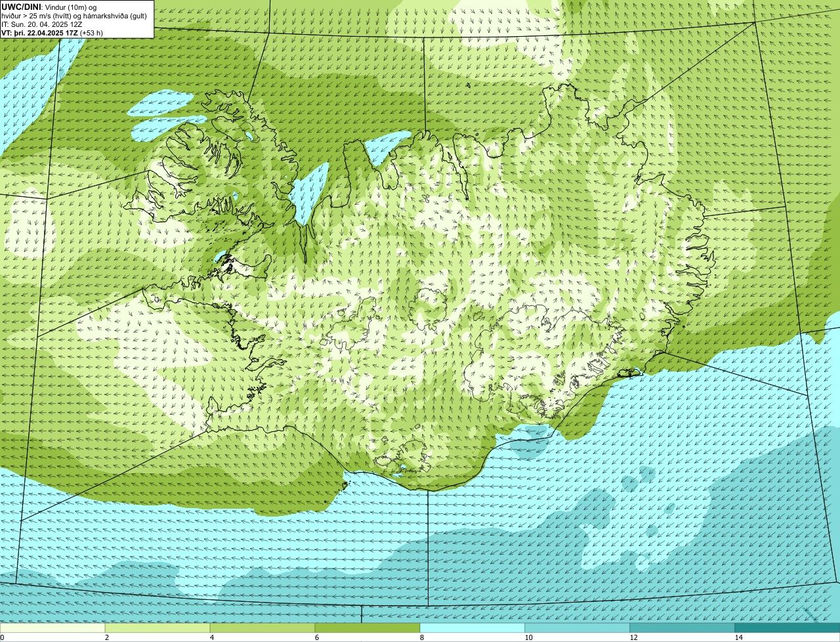Viewport: 840px width, 642px height.
Task: Click the 'VT: þri. 22.04.2025 17Z (+53 h)' line
Action: 52,33
